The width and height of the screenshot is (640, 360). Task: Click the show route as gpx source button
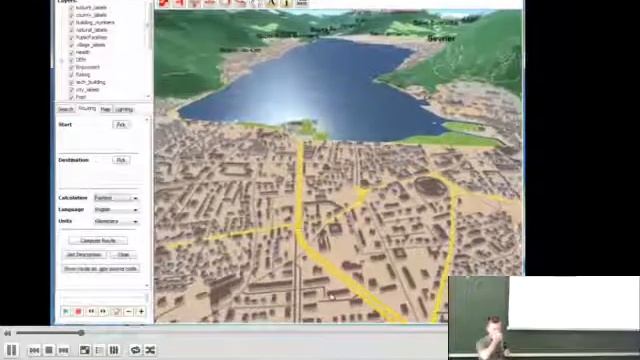(100, 269)
